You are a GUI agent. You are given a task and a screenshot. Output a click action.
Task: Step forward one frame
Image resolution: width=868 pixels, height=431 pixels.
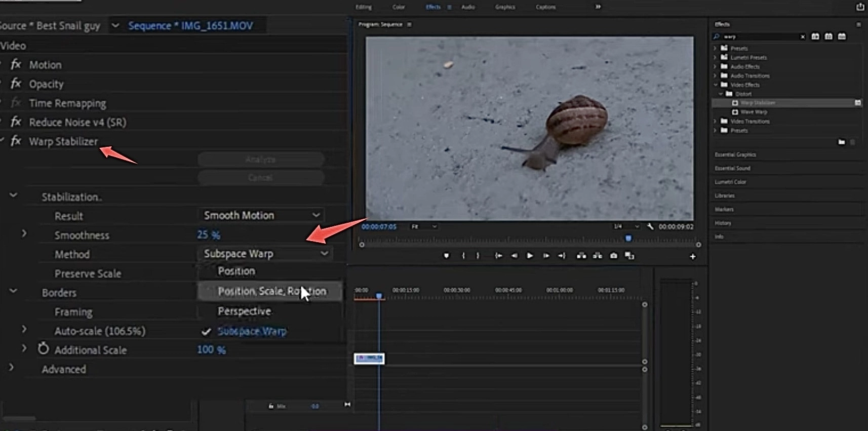[546, 256]
